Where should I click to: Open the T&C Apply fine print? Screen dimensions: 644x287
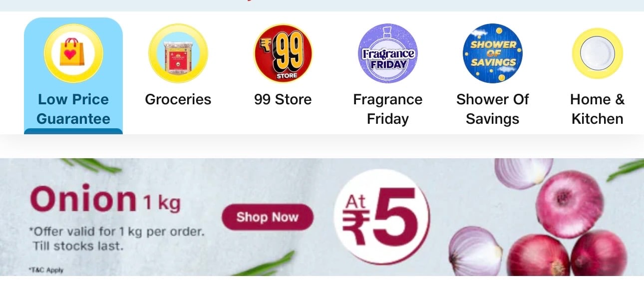click(x=46, y=271)
